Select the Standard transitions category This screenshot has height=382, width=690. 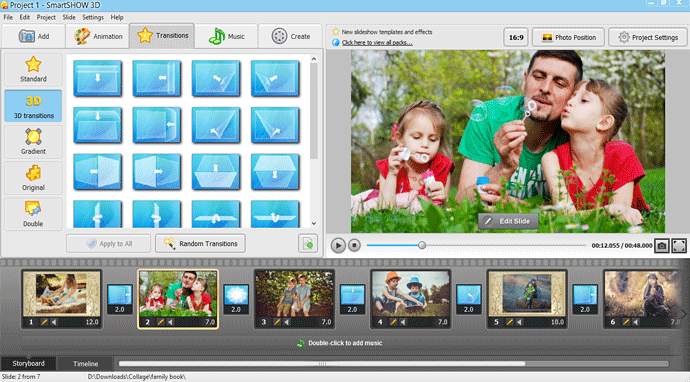click(33, 70)
